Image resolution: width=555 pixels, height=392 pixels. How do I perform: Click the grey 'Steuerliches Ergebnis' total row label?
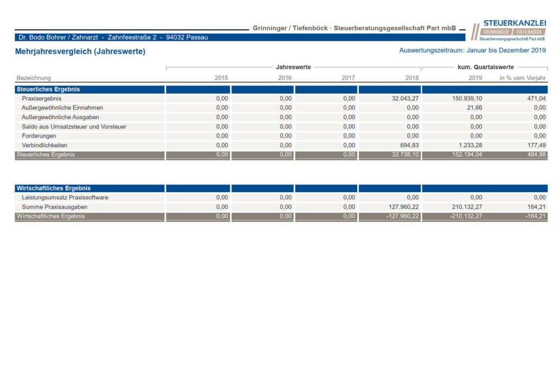click(46, 154)
